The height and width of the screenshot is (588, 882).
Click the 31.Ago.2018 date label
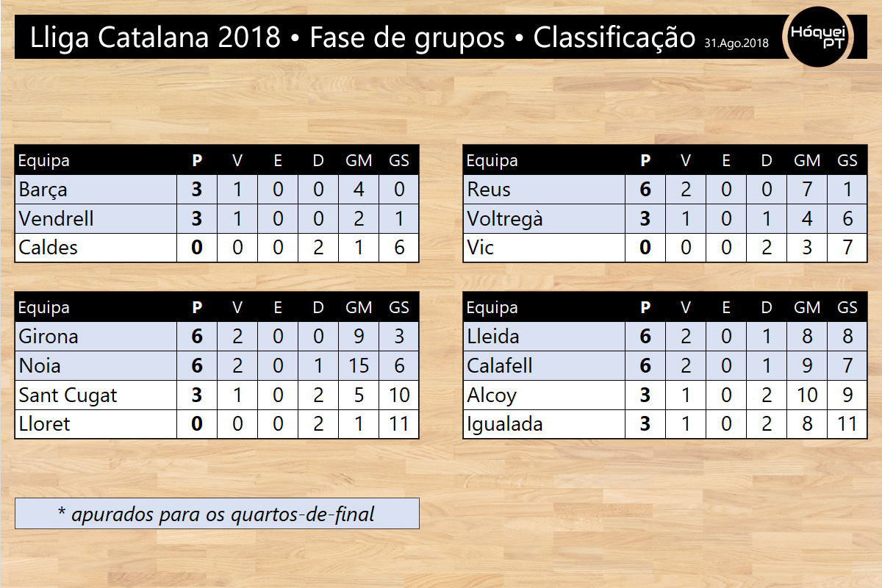tap(736, 43)
